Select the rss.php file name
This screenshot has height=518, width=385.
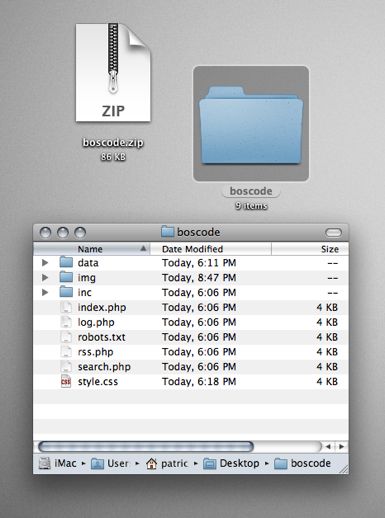pos(96,352)
